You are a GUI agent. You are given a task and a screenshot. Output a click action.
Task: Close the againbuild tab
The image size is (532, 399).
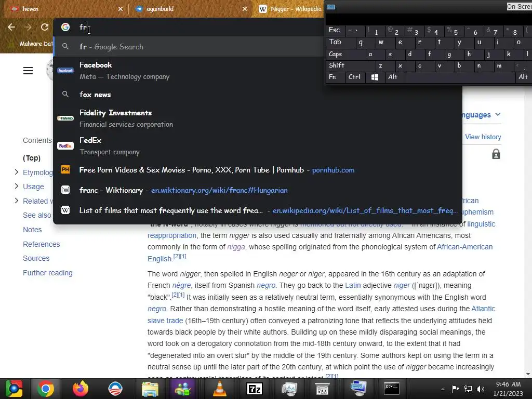245,9
